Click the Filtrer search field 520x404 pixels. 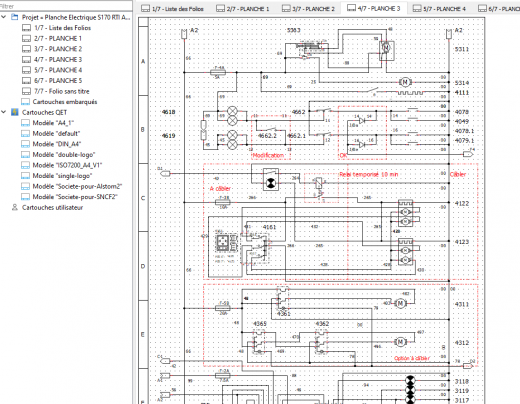[x=66, y=6]
